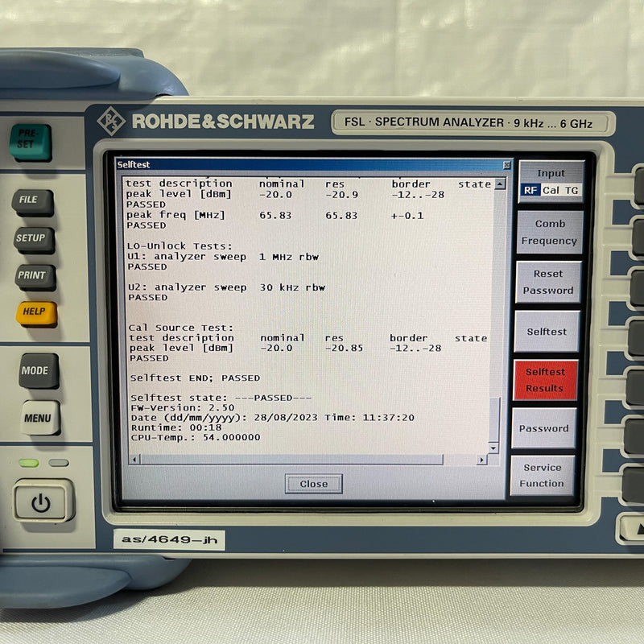This screenshot has width=644, height=644.
Task: Open the Password softkey
Action: (x=543, y=428)
